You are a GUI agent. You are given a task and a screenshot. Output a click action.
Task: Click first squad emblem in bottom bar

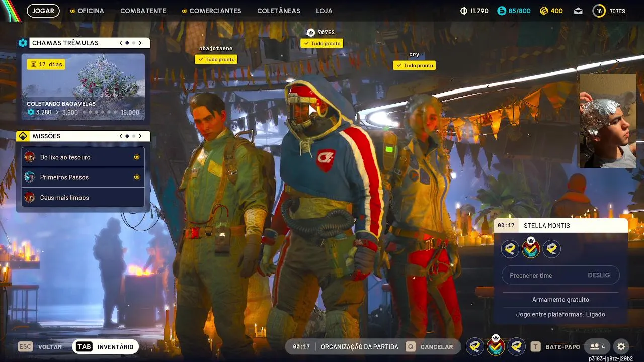tap(475, 346)
